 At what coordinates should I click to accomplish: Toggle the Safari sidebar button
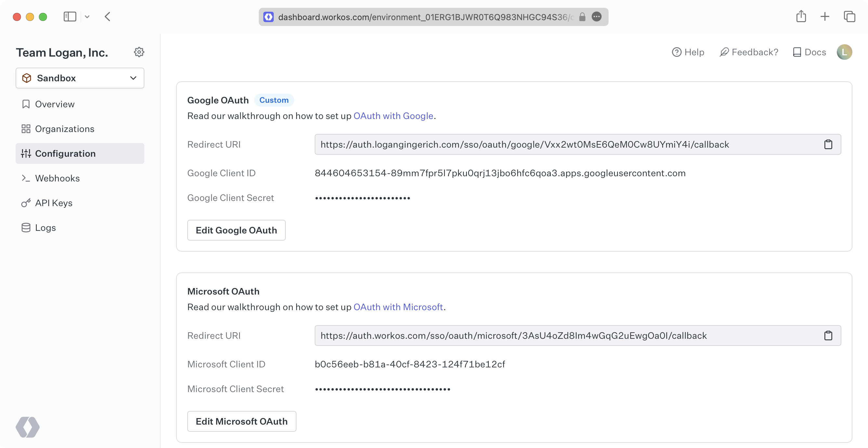pyautogui.click(x=70, y=17)
